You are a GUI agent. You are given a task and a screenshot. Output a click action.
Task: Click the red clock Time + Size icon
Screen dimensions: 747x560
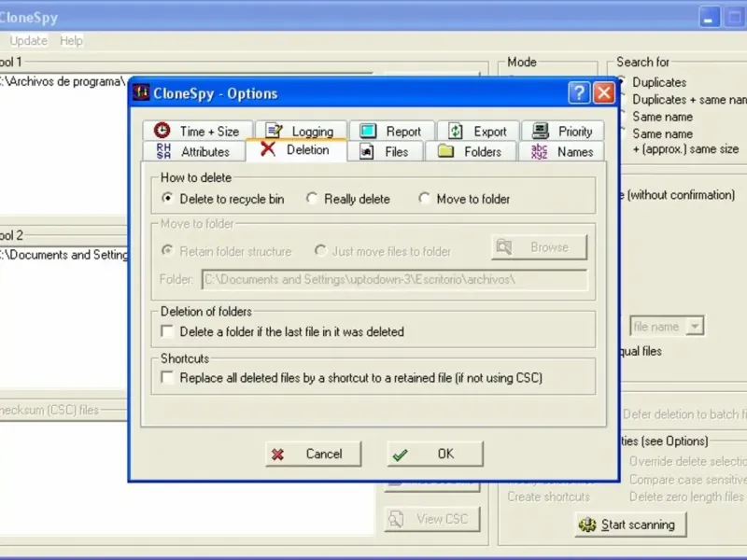click(162, 130)
